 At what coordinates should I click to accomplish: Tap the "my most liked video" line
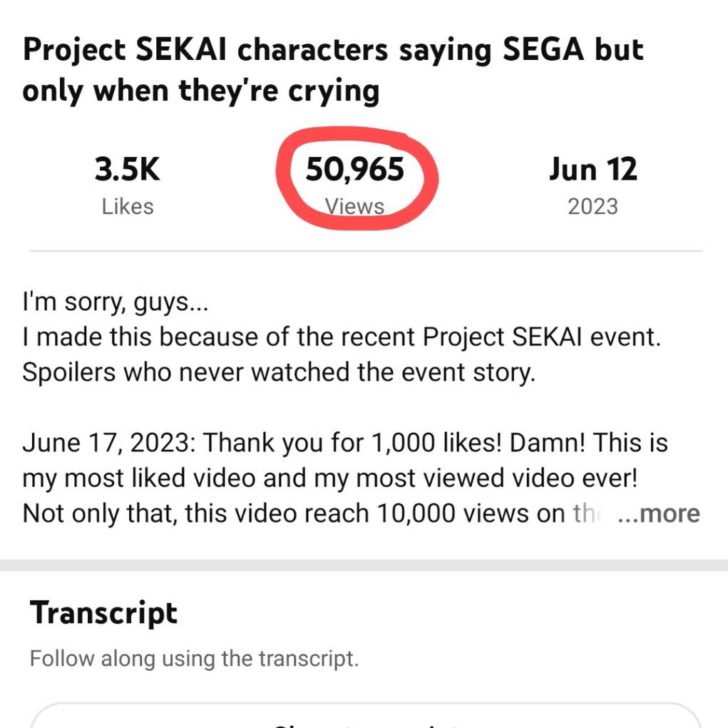point(329,478)
